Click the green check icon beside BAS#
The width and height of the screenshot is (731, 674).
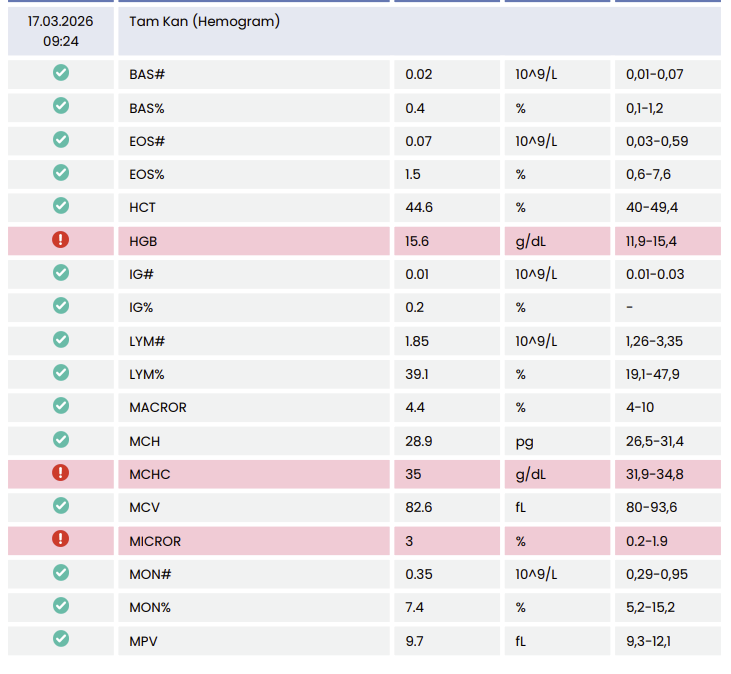click(60, 73)
